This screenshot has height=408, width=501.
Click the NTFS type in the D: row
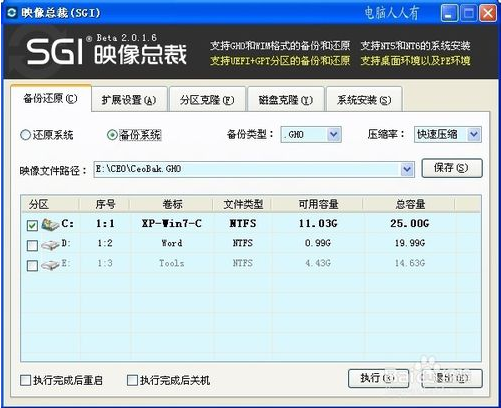243,243
